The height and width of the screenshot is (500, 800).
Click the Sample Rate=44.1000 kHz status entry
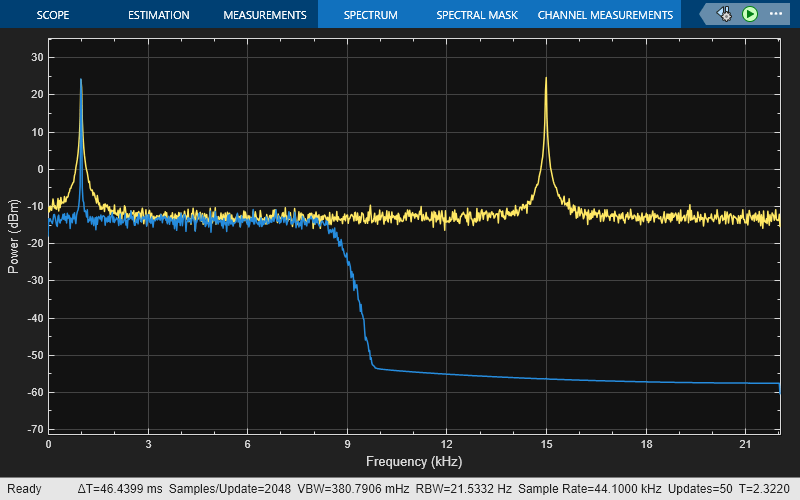pyautogui.click(x=589, y=489)
